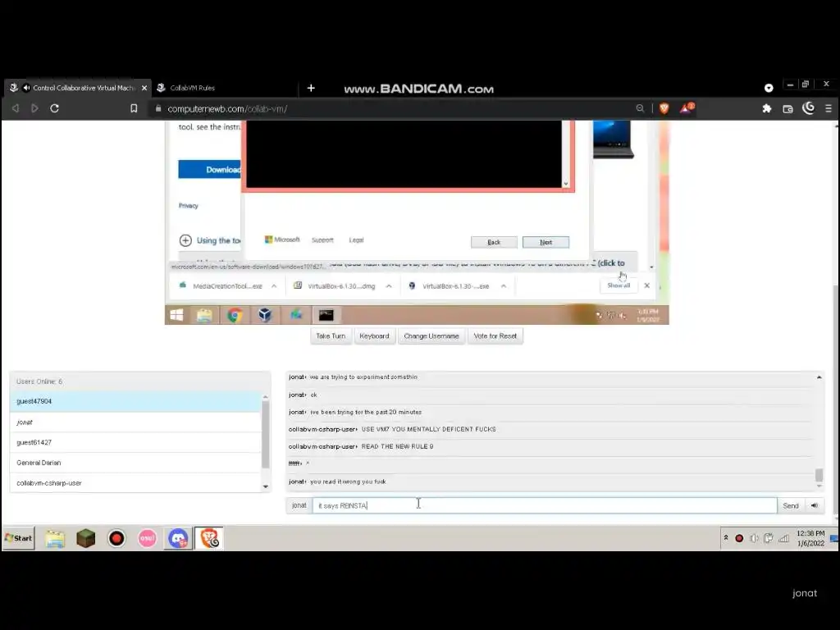The width and height of the screenshot is (840, 630).
Task: Open Legal link in VM dialog
Action: click(356, 240)
